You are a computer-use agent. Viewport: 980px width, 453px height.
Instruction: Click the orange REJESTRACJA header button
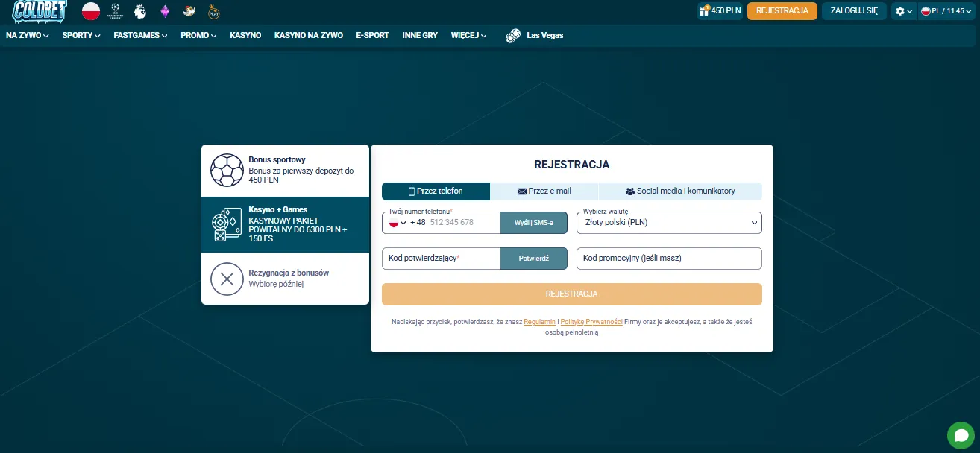(782, 11)
